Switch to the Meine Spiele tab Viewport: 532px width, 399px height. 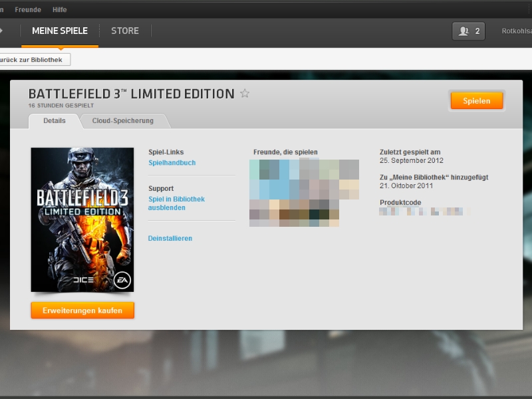[x=60, y=31]
